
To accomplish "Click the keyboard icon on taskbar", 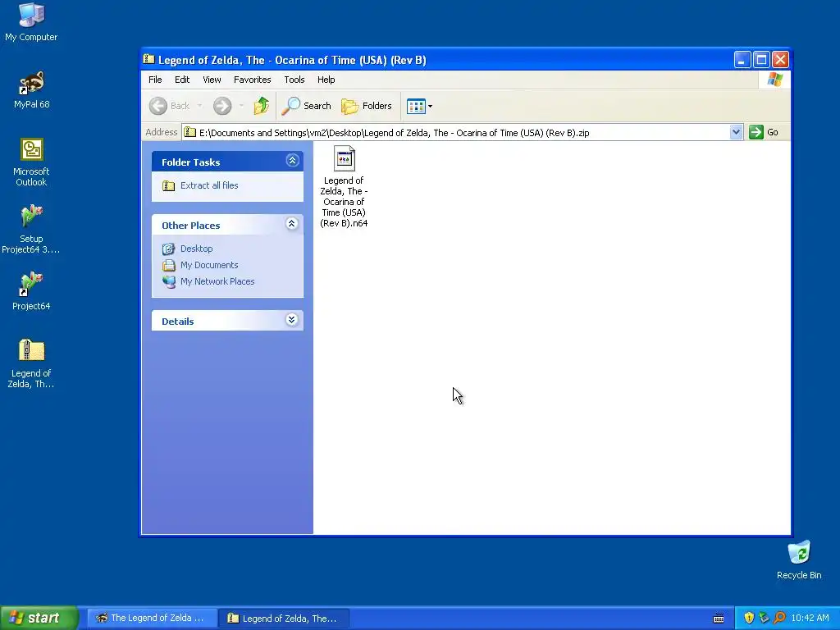I will click(719, 619).
